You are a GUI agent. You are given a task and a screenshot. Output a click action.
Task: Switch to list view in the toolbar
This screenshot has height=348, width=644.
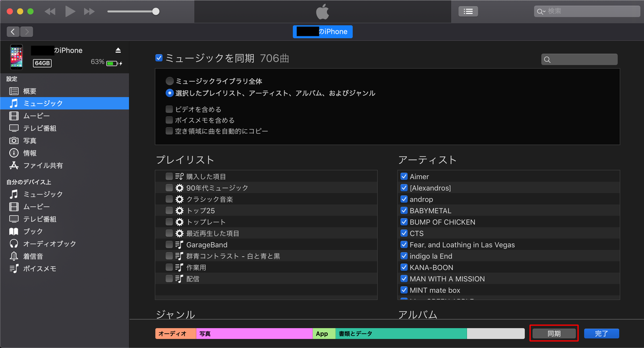coord(467,11)
